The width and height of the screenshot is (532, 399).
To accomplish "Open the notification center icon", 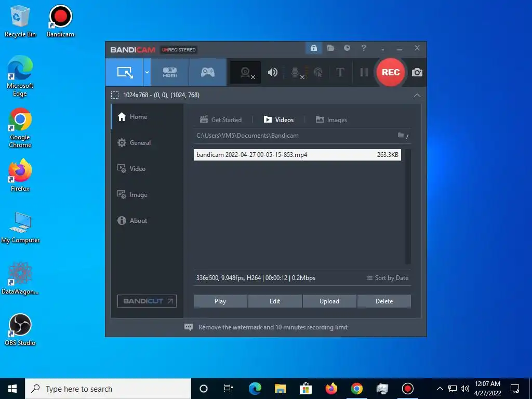I will [515, 389].
